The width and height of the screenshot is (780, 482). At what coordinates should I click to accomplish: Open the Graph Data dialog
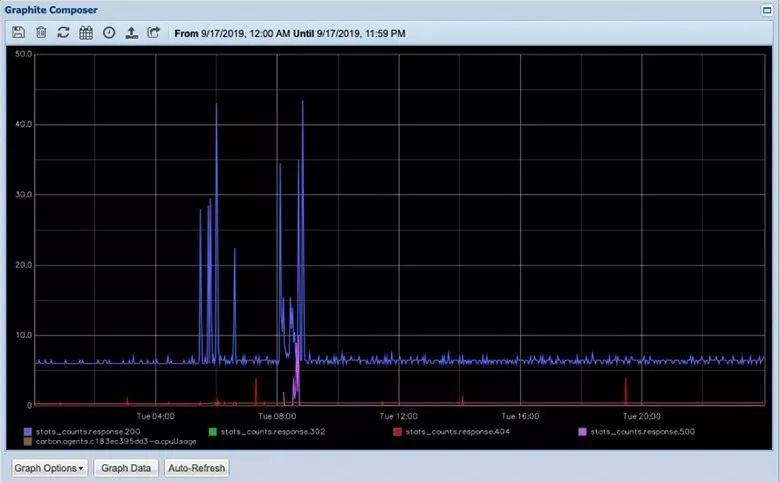[126, 468]
